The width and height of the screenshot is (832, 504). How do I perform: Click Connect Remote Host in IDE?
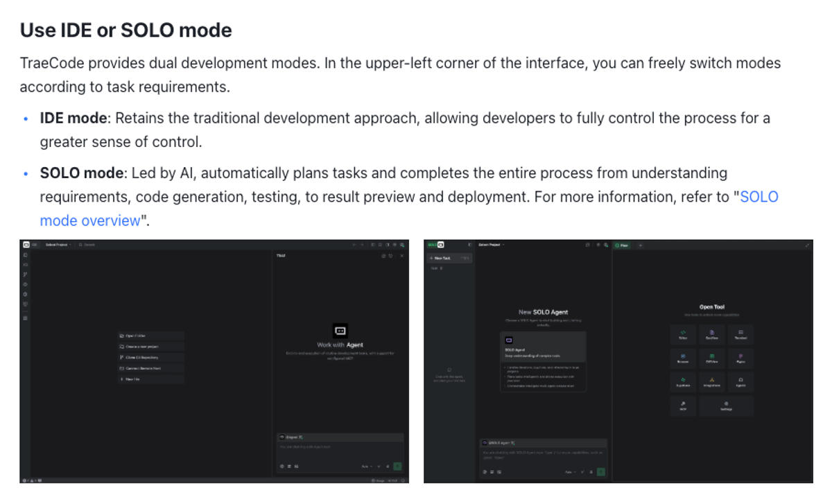(x=150, y=368)
